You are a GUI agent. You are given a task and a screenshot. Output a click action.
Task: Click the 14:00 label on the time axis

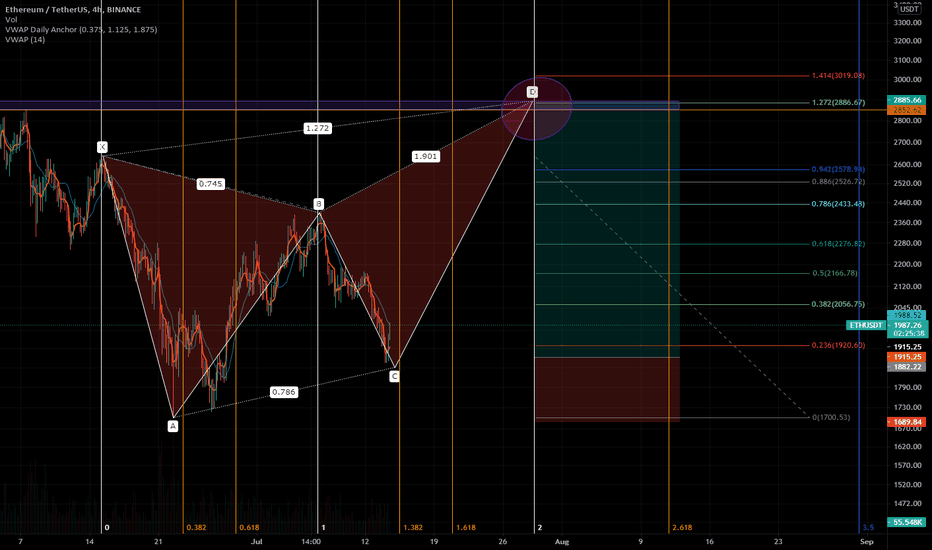(x=311, y=542)
